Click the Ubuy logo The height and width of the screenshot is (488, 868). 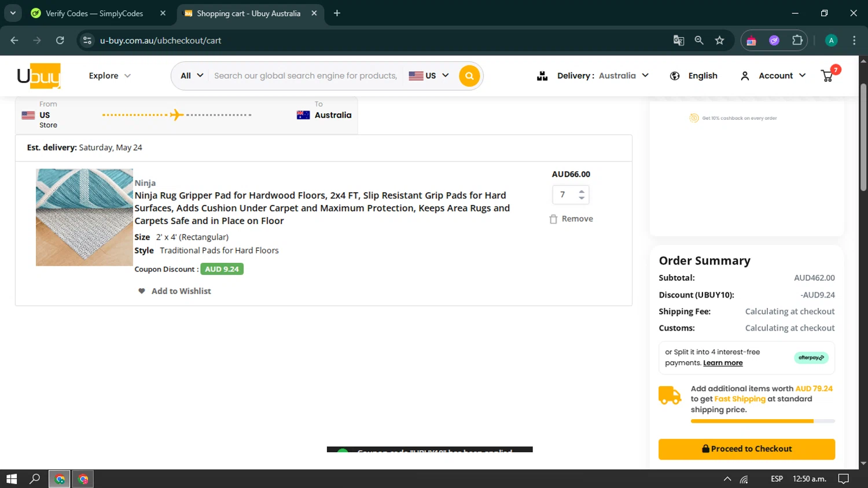[x=39, y=76]
